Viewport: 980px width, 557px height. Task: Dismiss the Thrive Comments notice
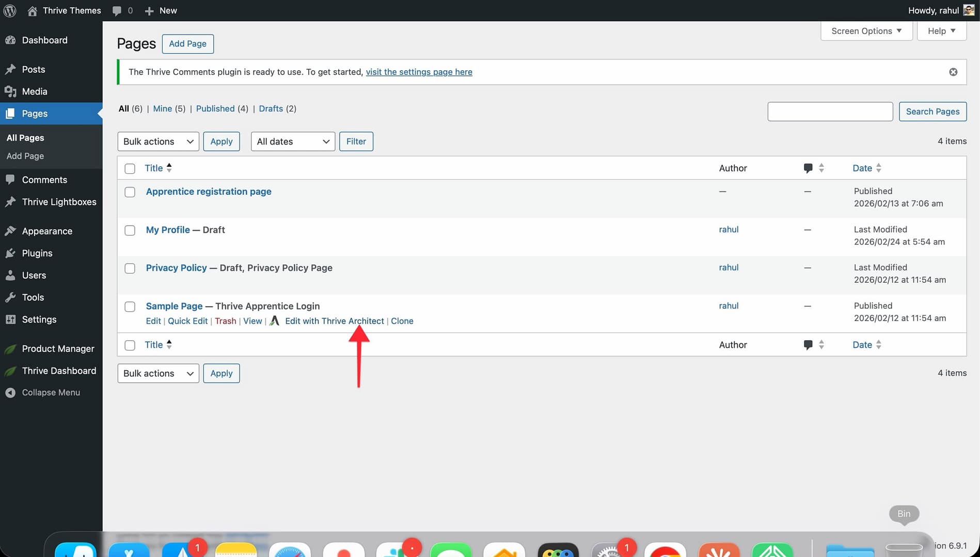[953, 72]
